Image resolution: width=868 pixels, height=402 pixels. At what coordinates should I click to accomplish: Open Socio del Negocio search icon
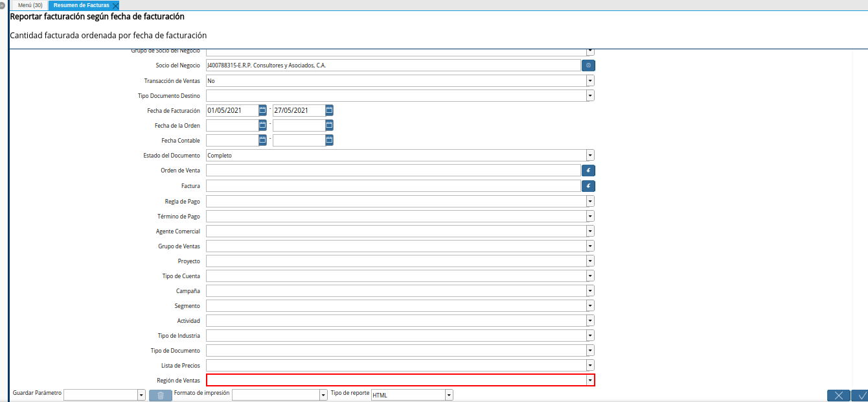tap(588, 65)
